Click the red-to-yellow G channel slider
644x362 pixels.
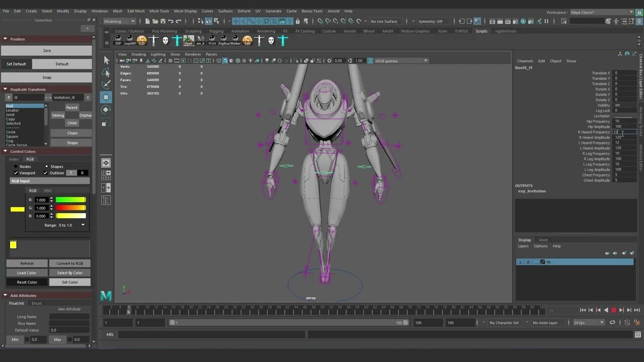click(x=70, y=208)
